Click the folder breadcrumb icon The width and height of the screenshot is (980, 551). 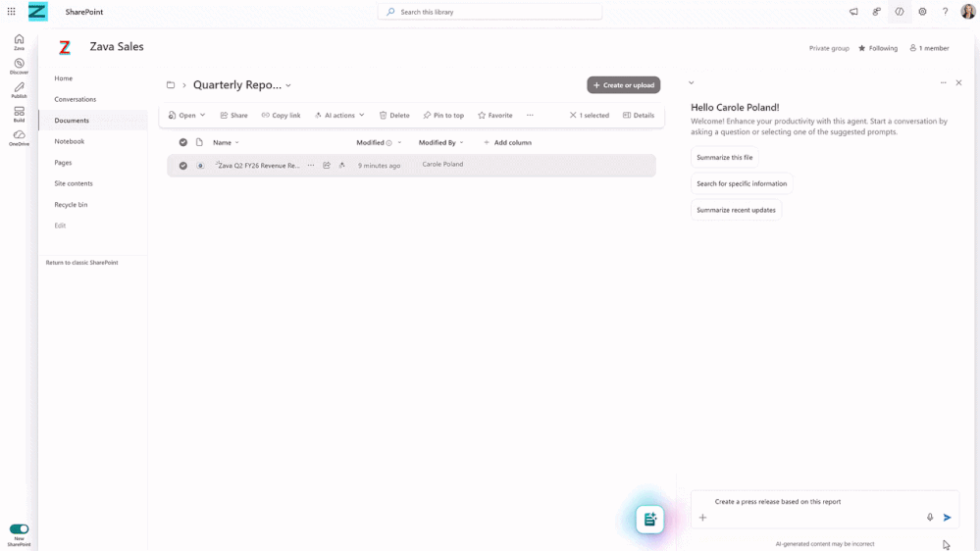tap(171, 85)
